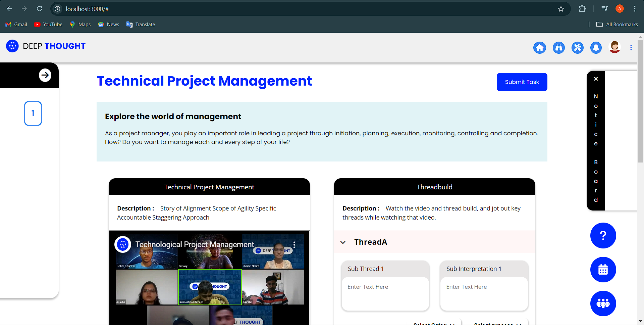Open browser extensions puzzle icon
Image resolution: width=644 pixels, height=325 pixels.
click(x=582, y=9)
